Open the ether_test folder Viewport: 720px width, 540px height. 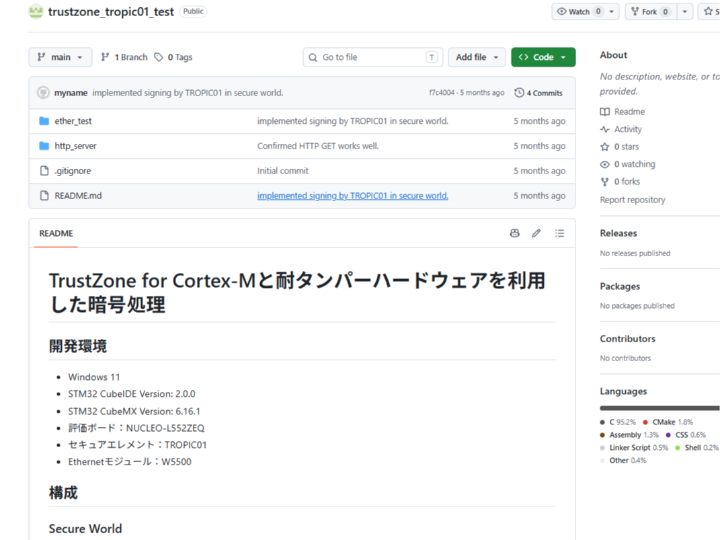[x=73, y=121]
